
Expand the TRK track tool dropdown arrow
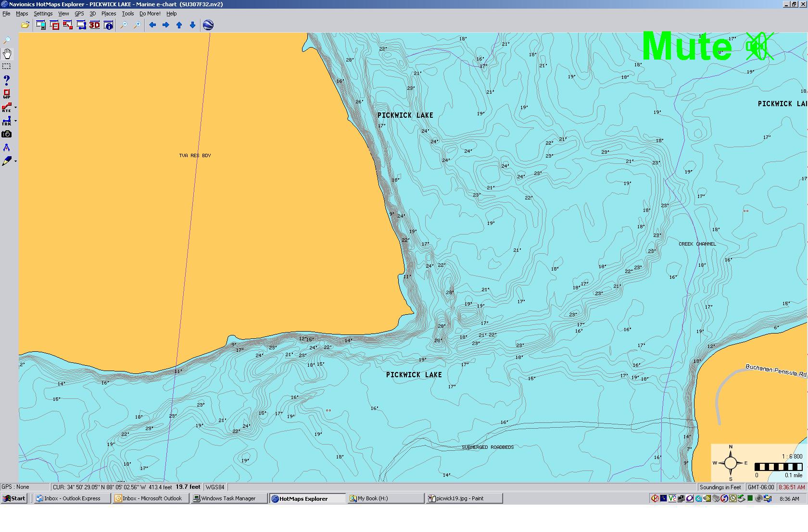(x=15, y=121)
